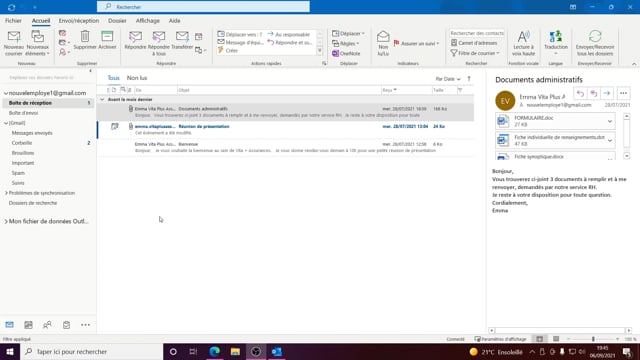This screenshot has width=640, height=360.
Task: Expand Mon fichier de données Outlook
Action: [x=6, y=221]
